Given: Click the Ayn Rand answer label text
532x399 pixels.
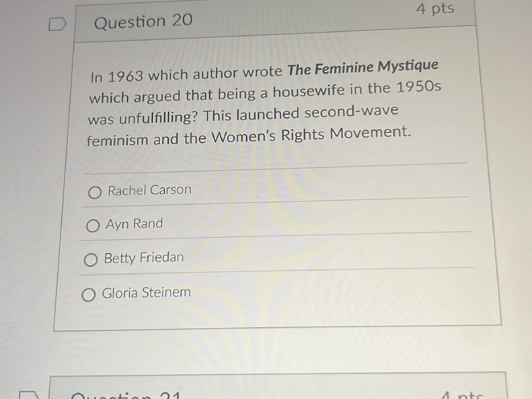Looking at the screenshot, I should [134, 224].
